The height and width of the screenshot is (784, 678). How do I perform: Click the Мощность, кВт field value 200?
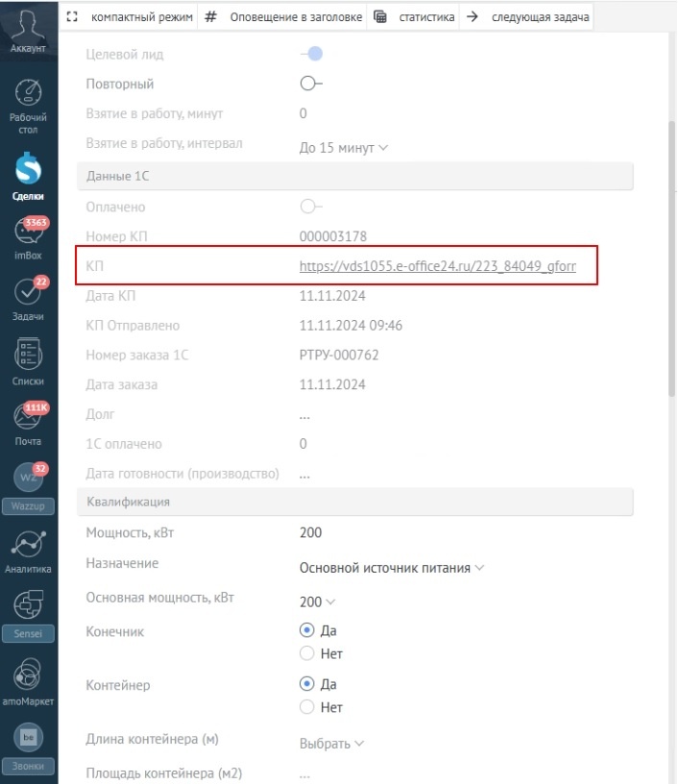pyautogui.click(x=311, y=533)
